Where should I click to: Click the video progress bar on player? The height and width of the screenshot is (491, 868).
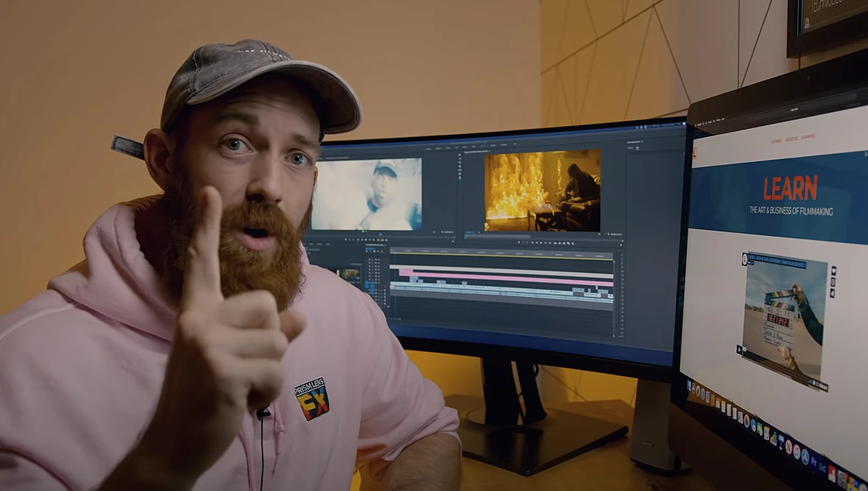pyautogui.click(x=776, y=369)
